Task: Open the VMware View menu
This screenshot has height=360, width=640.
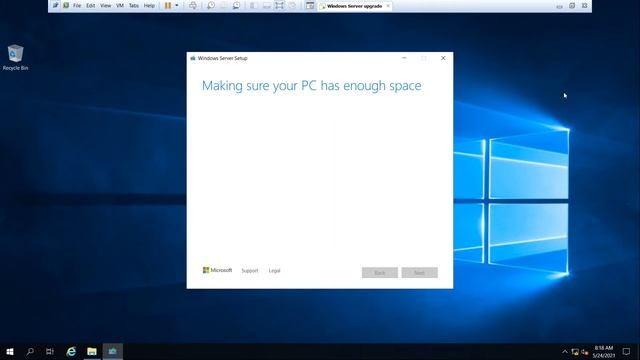Action: point(105,6)
